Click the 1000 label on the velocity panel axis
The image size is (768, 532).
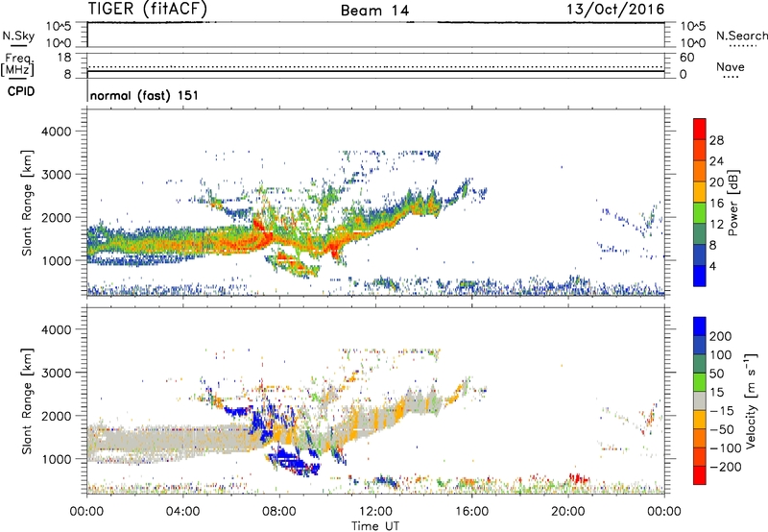(56, 459)
